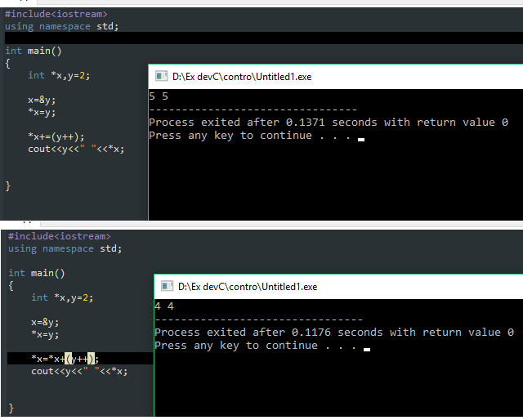The image size is (523, 420).
Task: Click the console output text 5 5
Action: click(x=159, y=96)
